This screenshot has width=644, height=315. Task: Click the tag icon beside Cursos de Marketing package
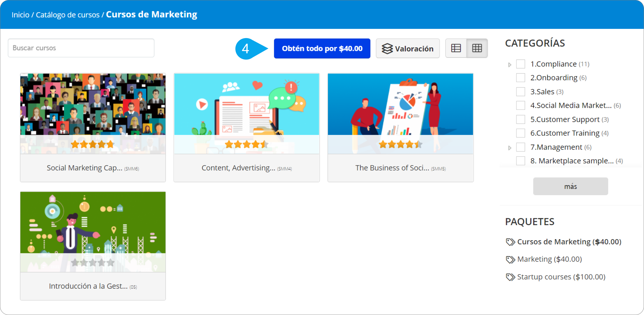[510, 242]
